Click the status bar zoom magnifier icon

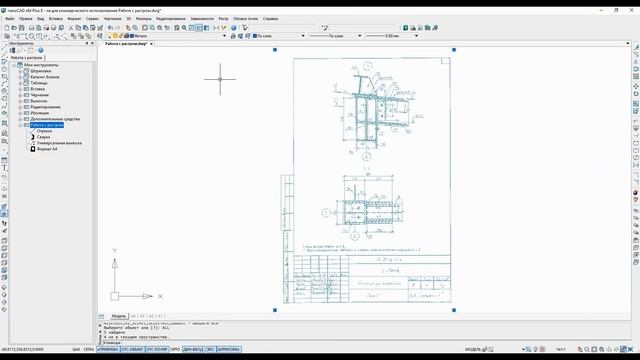click(587, 349)
